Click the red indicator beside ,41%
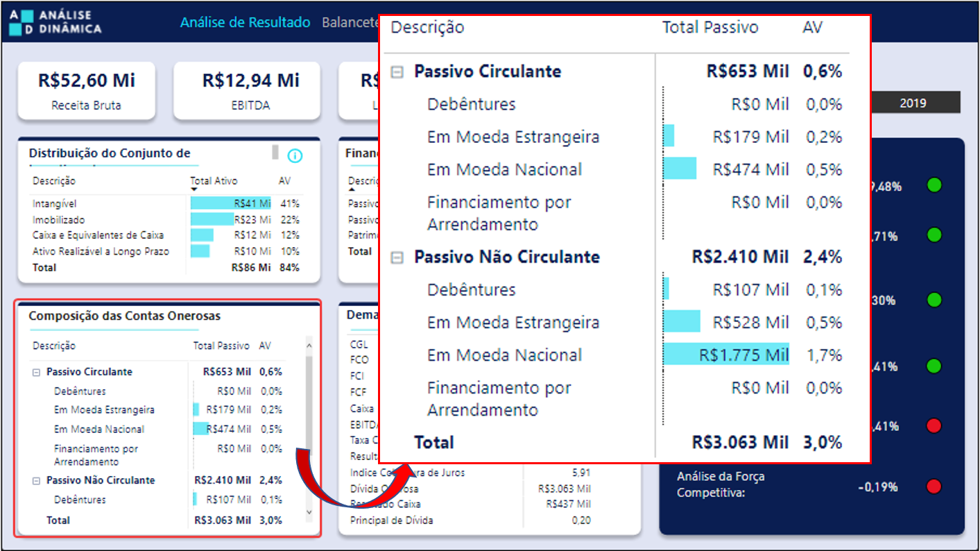This screenshot has width=980, height=551. point(934,425)
